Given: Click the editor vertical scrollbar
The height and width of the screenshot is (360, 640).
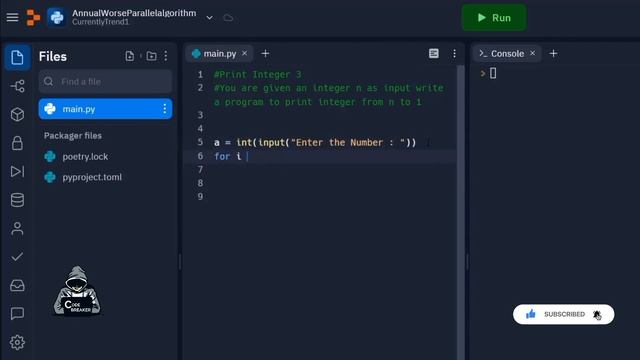Looking at the screenshot, I should [460, 212].
